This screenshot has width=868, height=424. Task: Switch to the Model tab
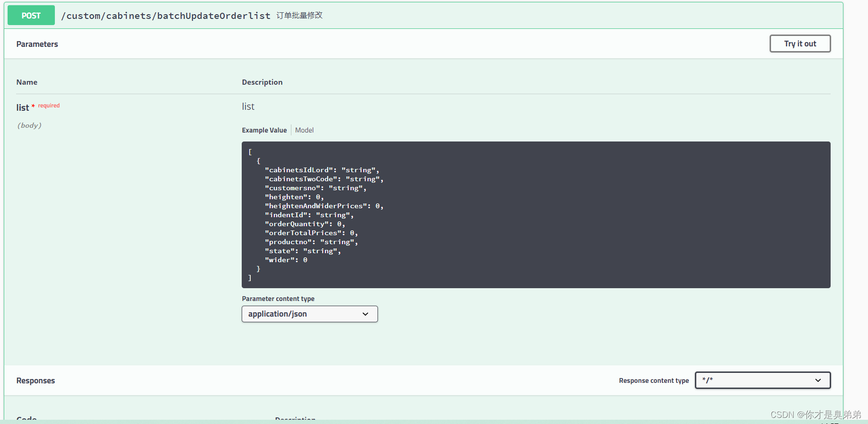click(x=304, y=130)
